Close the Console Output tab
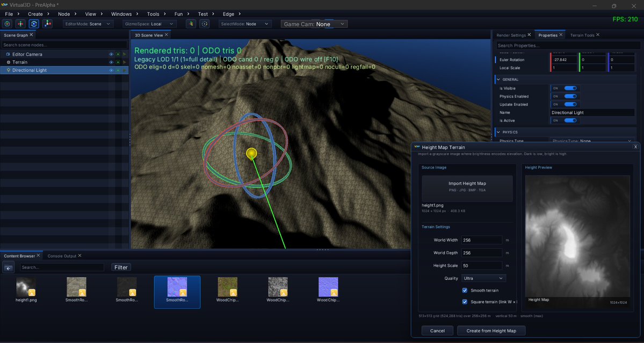This screenshot has width=644, height=343. click(x=79, y=255)
